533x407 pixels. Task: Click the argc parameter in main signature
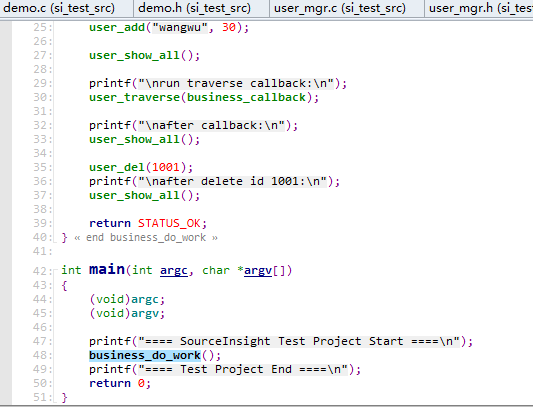coord(174,271)
